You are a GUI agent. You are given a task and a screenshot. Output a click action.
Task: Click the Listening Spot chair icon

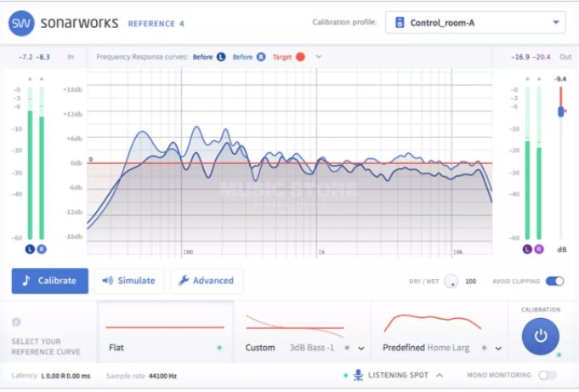[x=358, y=375]
